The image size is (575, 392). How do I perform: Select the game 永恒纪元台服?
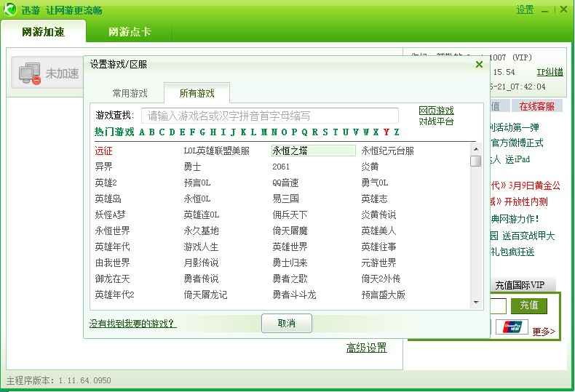tap(388, 151)
